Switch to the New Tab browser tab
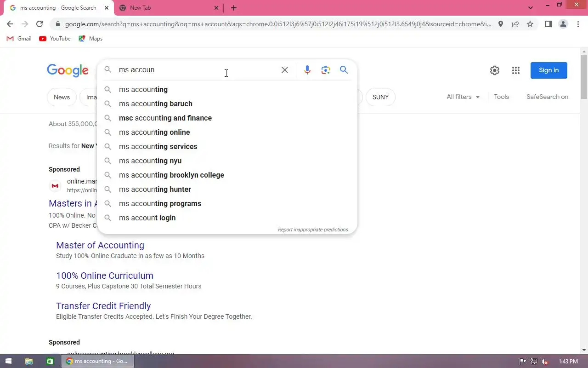Viewport: 588px width, 368px height. (169, 8)
